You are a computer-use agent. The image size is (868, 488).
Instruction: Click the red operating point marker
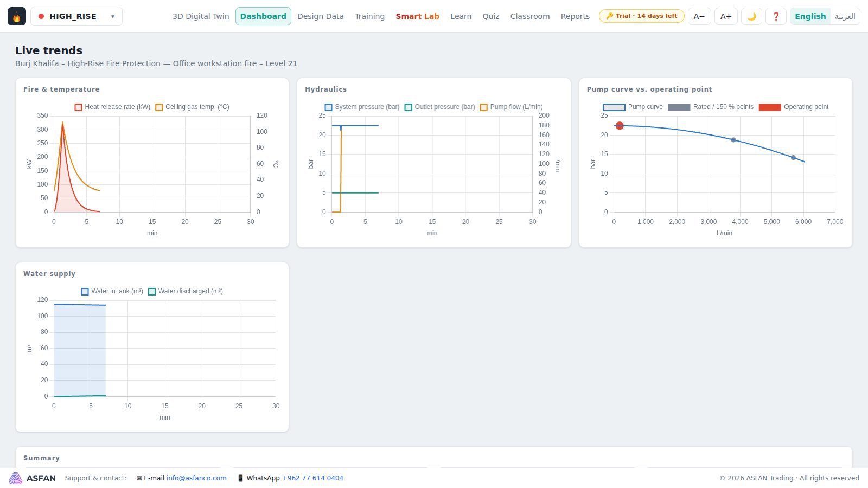[620, 126]
